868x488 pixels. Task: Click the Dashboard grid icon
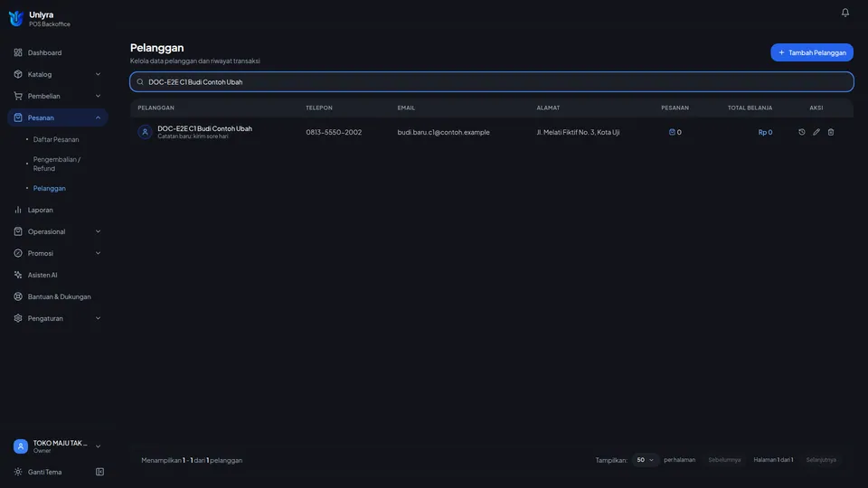click(x=18, y=52)
